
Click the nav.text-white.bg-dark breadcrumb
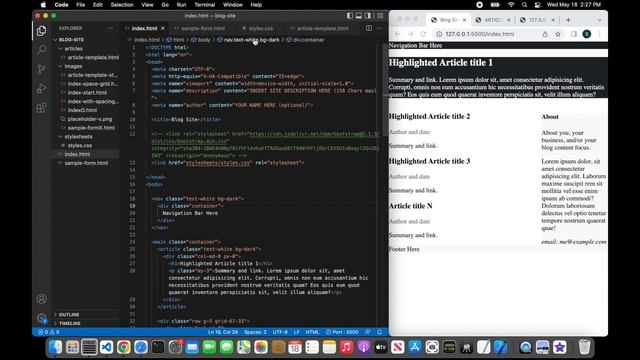point(249,40)
